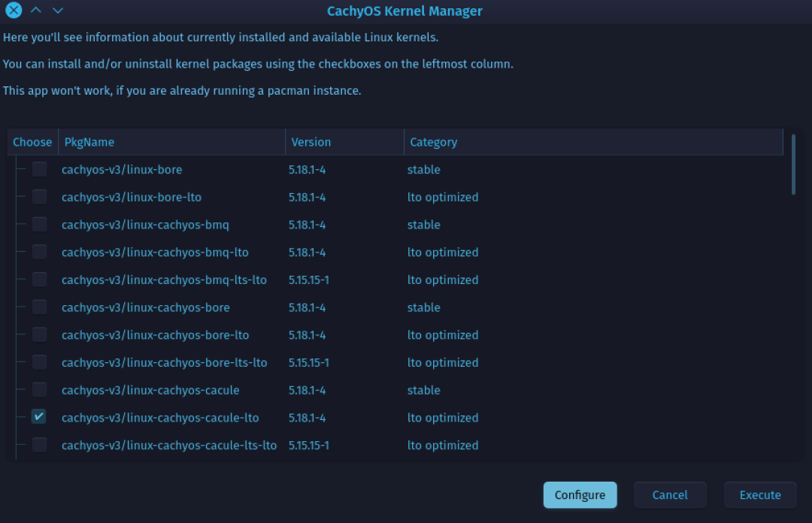
Task: Click the Execute button
Action: 760,495
